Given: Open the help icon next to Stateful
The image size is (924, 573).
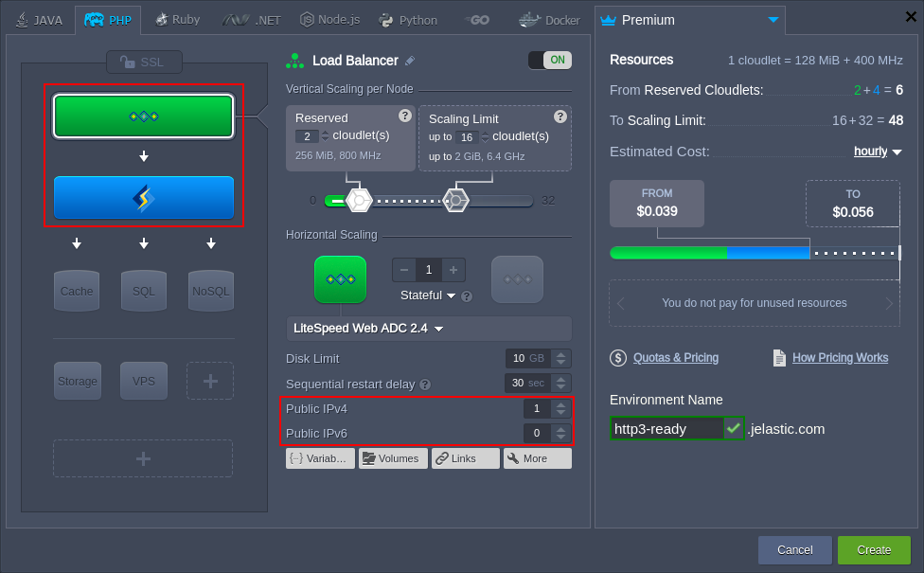Looking at the screenshot, I should click(x=467, y=296).
